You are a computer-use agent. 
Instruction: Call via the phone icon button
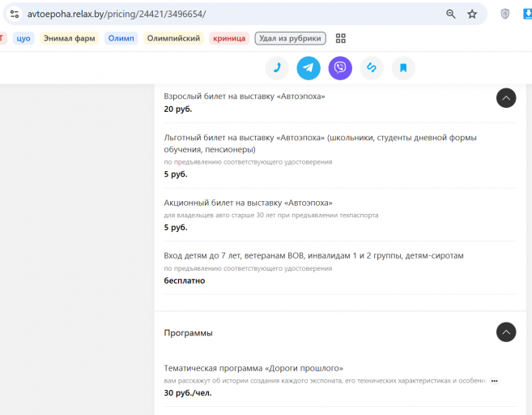pos(277,68)
